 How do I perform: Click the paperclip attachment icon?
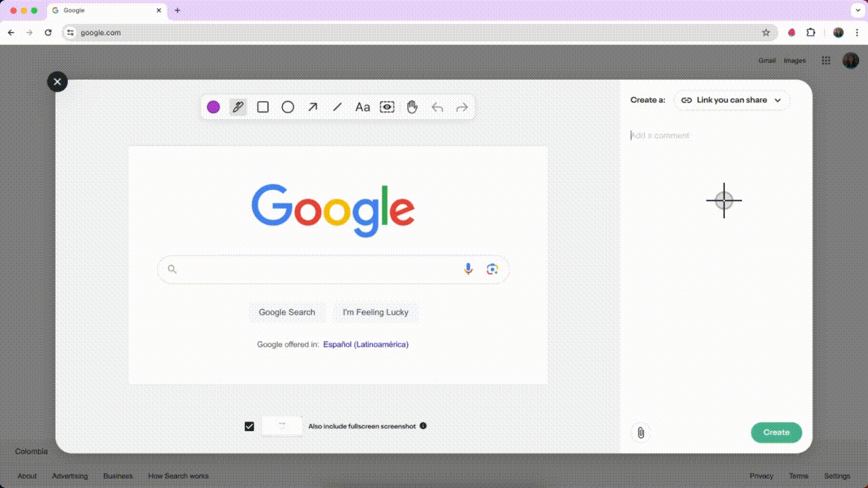640,432
